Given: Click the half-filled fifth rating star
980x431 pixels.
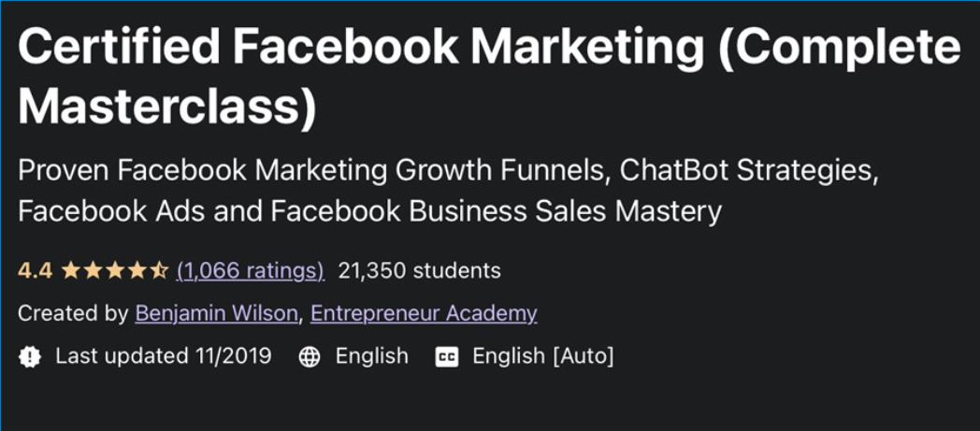Looking at the screenshot, I should (x=159, y=271).
